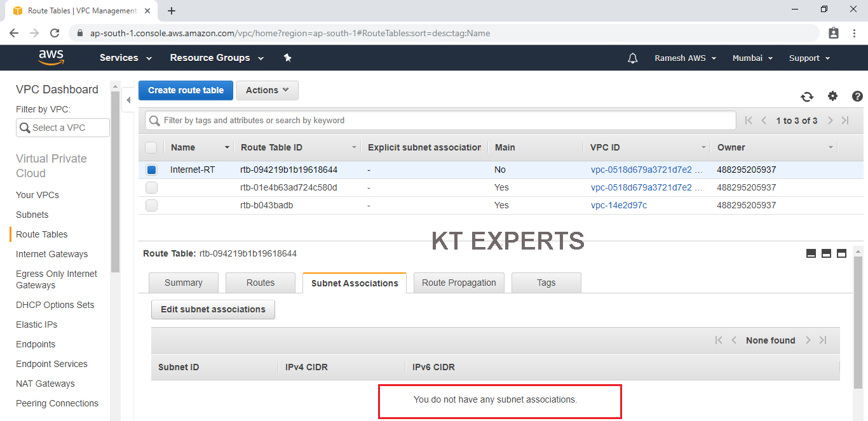Collapse the VPC sidebar with the arrow

(128, 100)
